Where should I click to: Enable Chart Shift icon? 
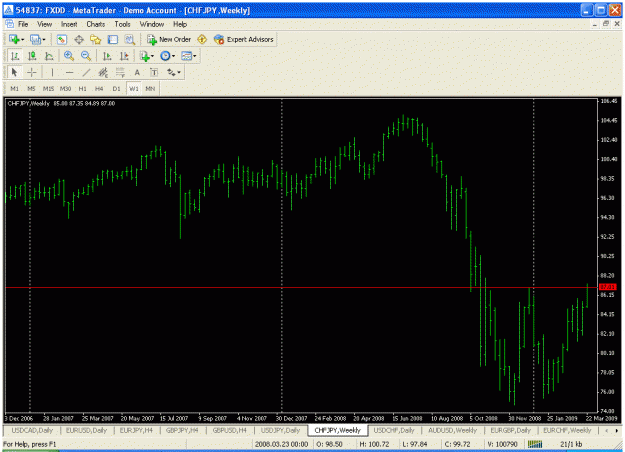124,56
